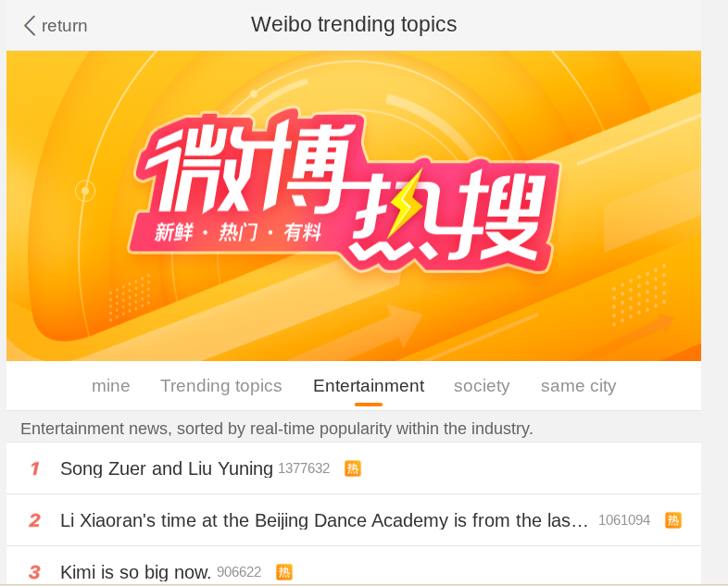Switch to the society tab
Viewport: 728px width, 586px height.
[x=482, y=386]
